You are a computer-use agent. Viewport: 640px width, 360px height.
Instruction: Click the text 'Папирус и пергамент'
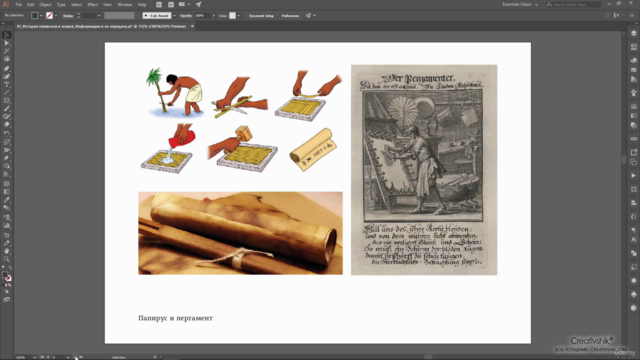point(176,318)
